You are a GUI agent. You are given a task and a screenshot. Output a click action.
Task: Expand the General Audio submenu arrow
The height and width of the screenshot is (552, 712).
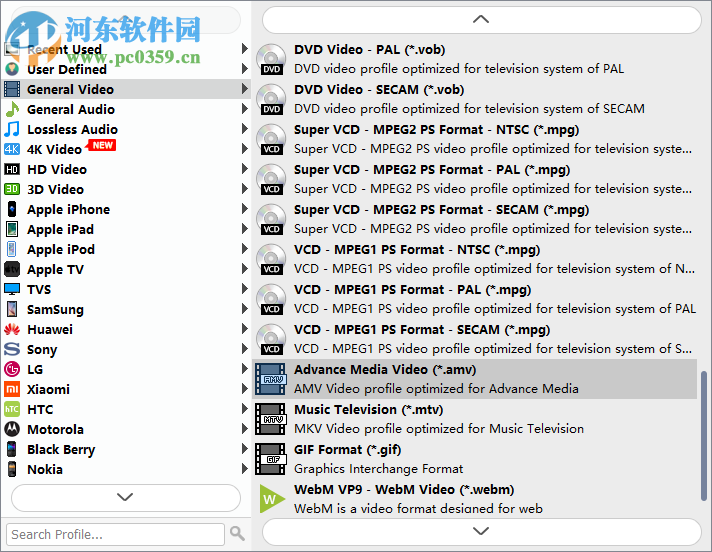coord(244,108)
